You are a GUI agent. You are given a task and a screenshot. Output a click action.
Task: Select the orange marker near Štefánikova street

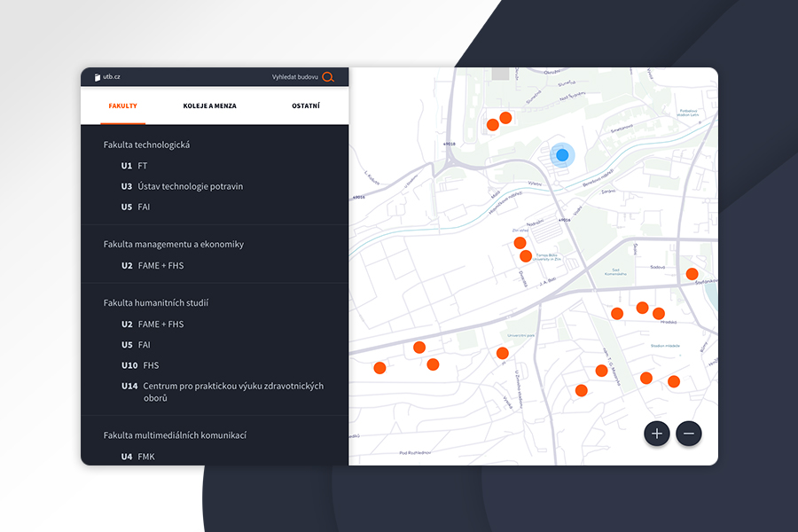[692, 273]
